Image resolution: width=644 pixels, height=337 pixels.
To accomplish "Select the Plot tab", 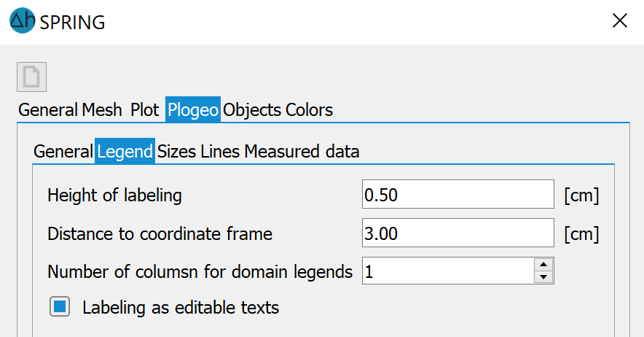I will pyautogui.click(x=144, y=110).
